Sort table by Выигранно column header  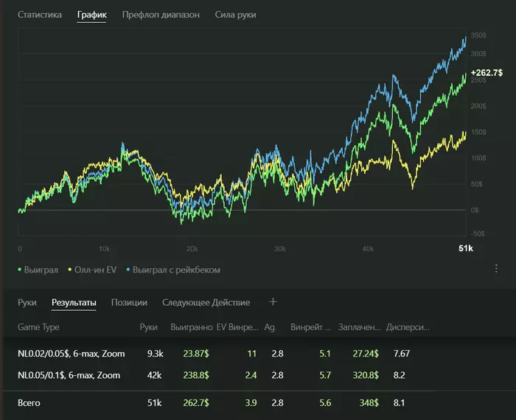(191, 326)
